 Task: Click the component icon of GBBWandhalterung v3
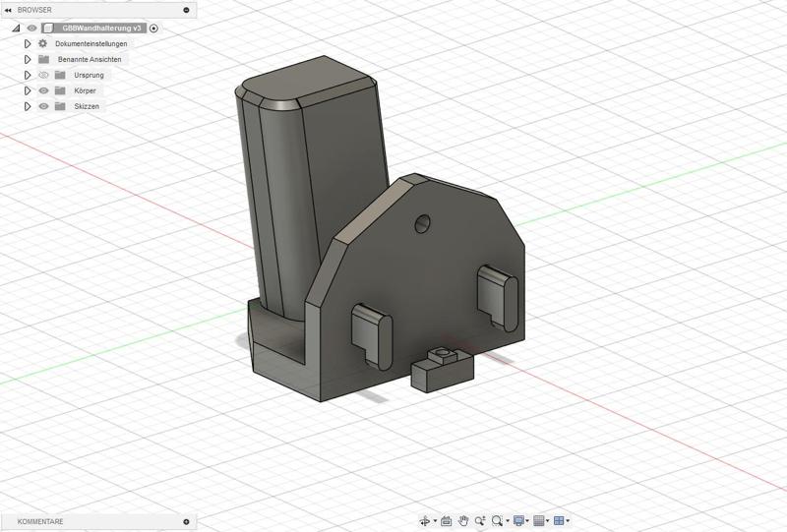click(47, 29)
